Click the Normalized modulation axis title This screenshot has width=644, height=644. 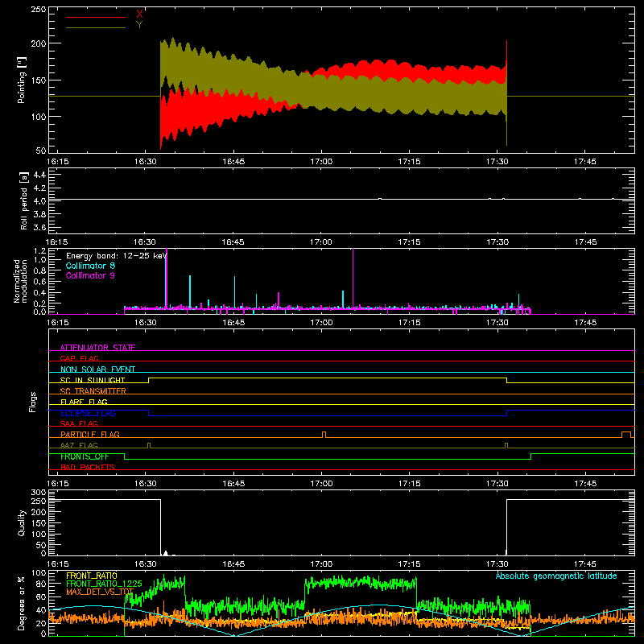pos(21,281)
